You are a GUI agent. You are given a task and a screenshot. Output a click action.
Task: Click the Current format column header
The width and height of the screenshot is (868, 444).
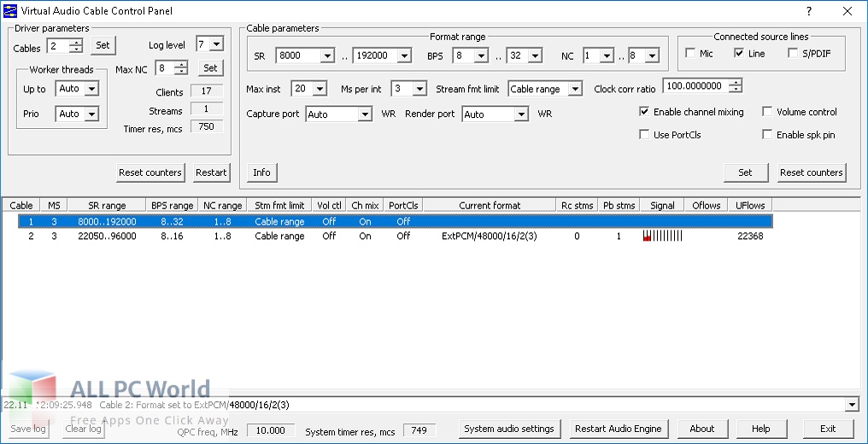pos(490,205)
